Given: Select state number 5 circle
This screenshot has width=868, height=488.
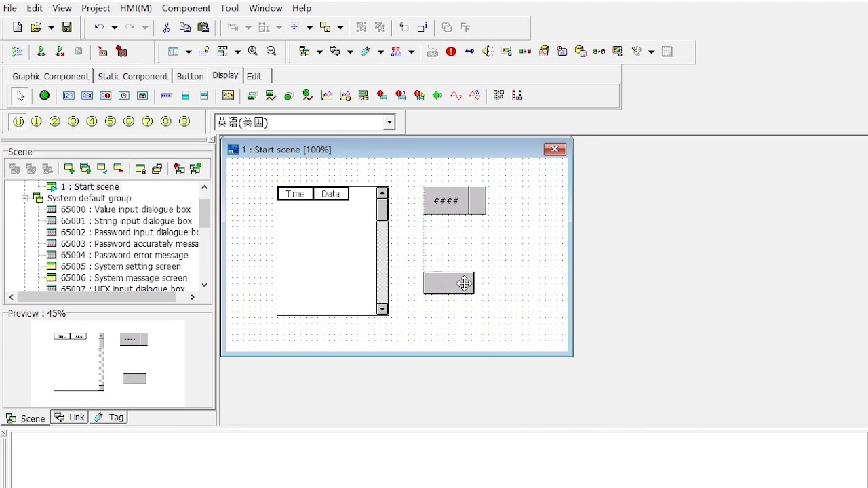Looking at the screenshot, I should [x=111, y=121].
